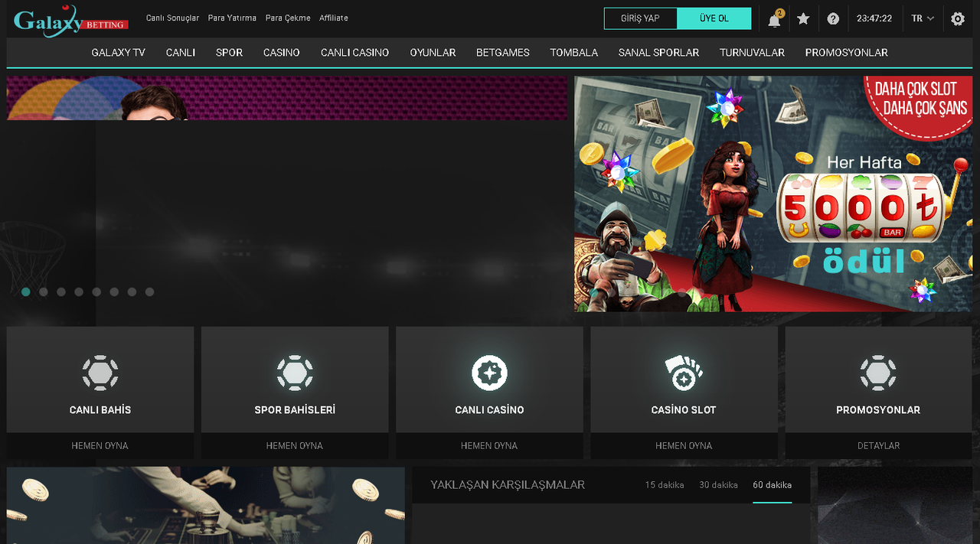Go to the Canlı menu item
980x544 pixels.
[x=181, y=53]
